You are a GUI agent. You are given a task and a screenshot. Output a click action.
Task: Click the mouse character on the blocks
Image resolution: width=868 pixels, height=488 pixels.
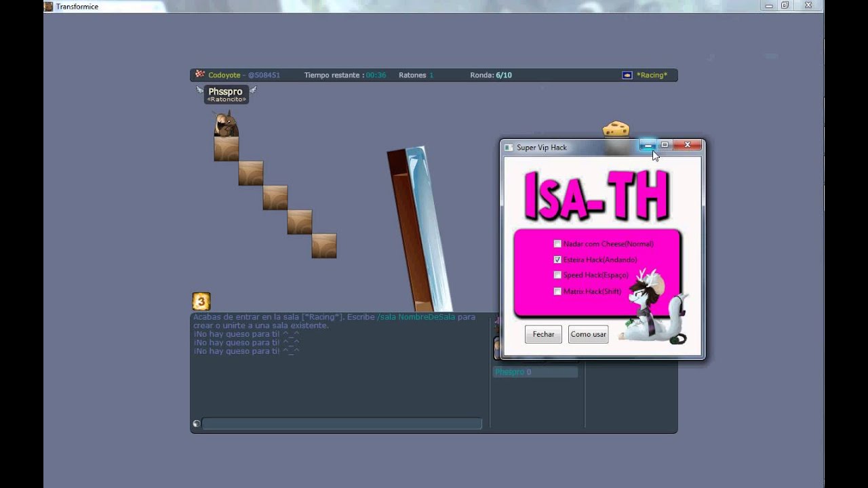click(226, 124)
